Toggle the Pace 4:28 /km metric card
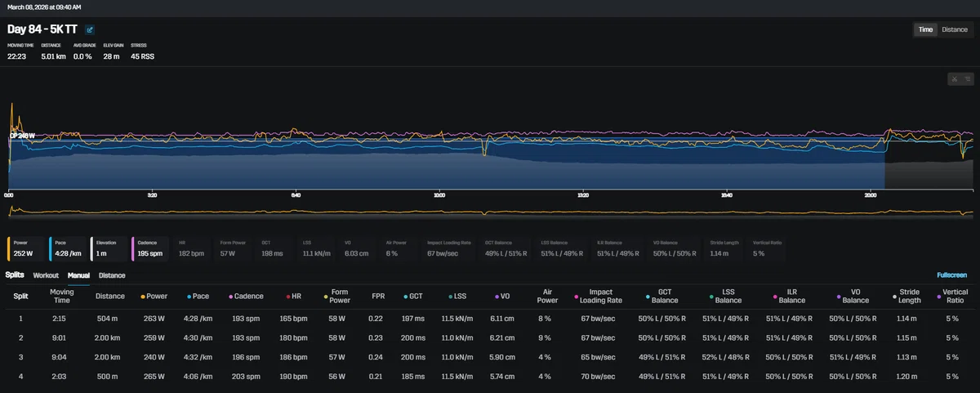The image size is (980, 393). [x=67, y=248]
